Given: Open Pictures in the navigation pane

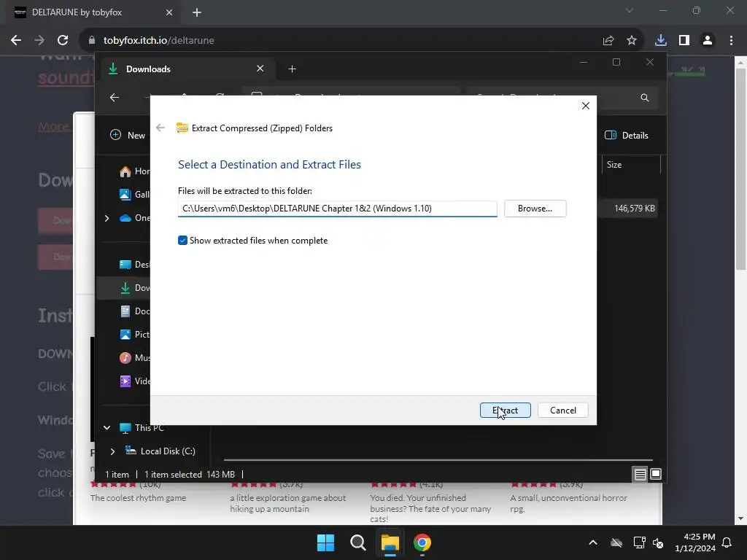Looking at the screenshot, I should pyautogui.click(x=134, y=334).
